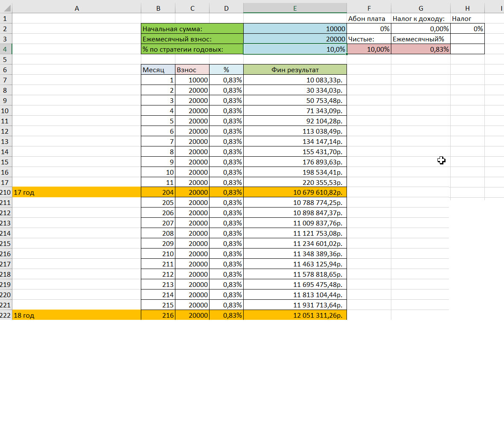Image resolution: width=504 pixels, height=427 pixels.
Task: Select column F header
Action: coord(369,9)
